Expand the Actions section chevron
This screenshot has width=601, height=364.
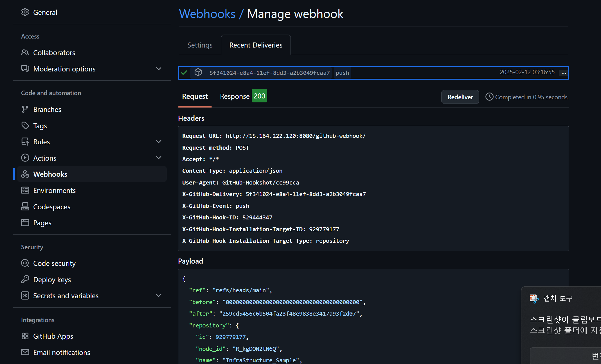(x=159, y=158)
